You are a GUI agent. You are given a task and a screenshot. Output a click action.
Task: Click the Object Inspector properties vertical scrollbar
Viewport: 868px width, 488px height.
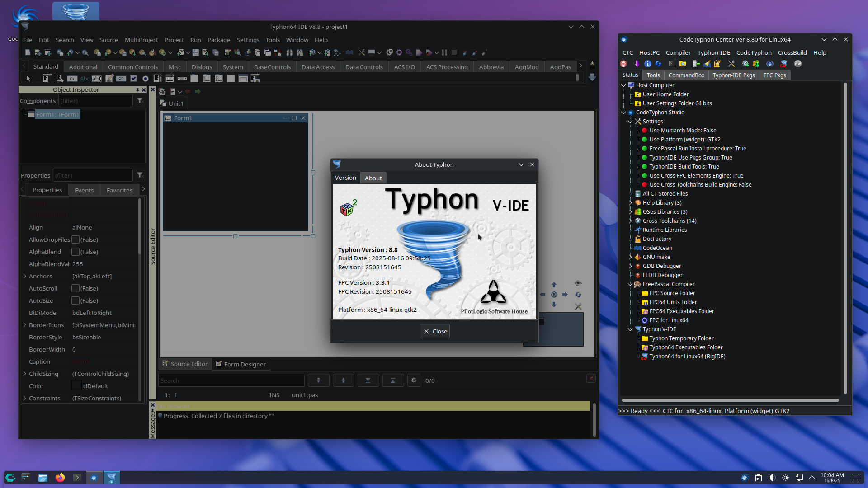point(140,226)
